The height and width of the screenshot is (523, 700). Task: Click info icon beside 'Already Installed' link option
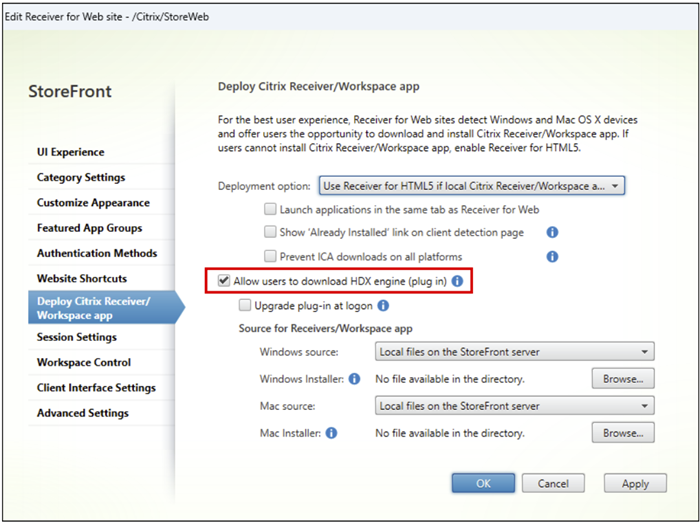click(x=552, y=232)
